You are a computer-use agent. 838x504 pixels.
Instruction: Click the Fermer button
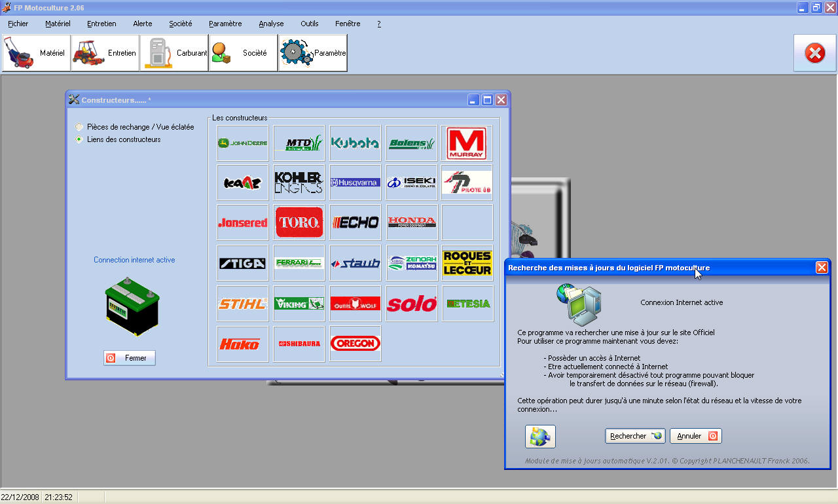click(130, 358)
